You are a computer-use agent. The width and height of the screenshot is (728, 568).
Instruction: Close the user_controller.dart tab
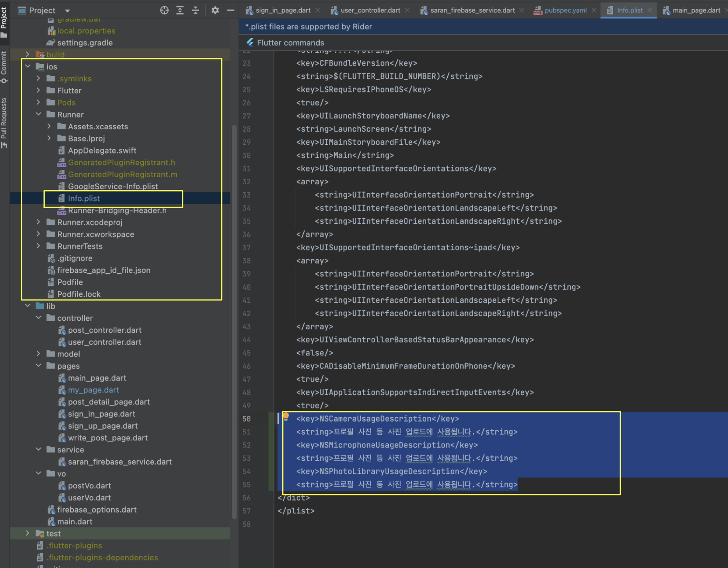(x=407, y=10)
